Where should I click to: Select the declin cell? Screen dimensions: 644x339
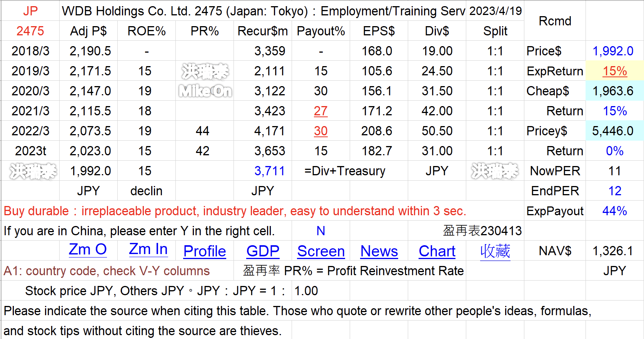tap(147, 191)
